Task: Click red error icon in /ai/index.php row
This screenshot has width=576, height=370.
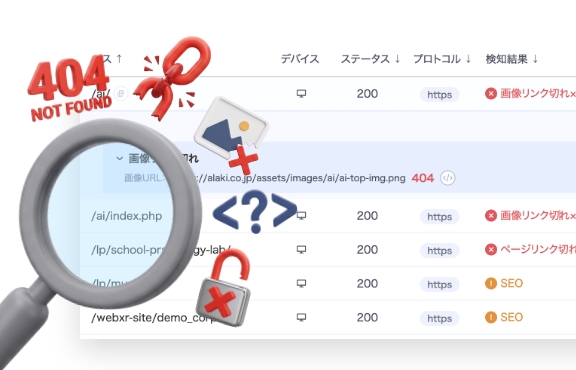Action: click(491, 215)
